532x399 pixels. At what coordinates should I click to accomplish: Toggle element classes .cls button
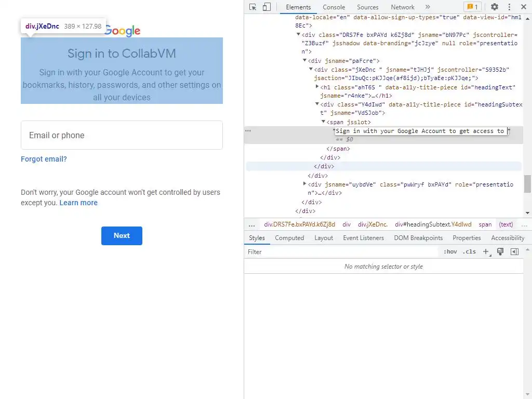tap(469, 252)
